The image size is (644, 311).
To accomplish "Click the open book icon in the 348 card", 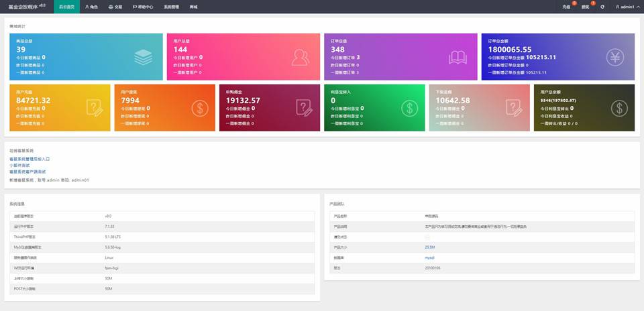I will pyautogui.click(x=458, y=58).
